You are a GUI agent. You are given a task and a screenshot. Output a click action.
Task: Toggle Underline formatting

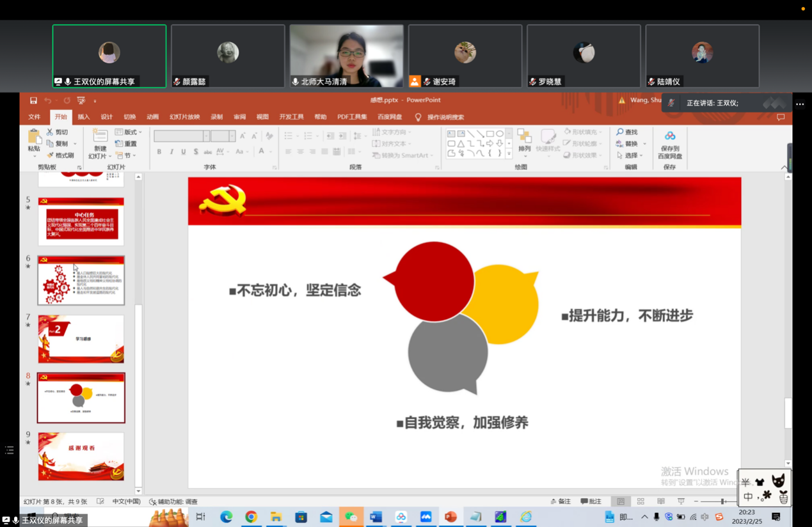[x=183, y=152]
